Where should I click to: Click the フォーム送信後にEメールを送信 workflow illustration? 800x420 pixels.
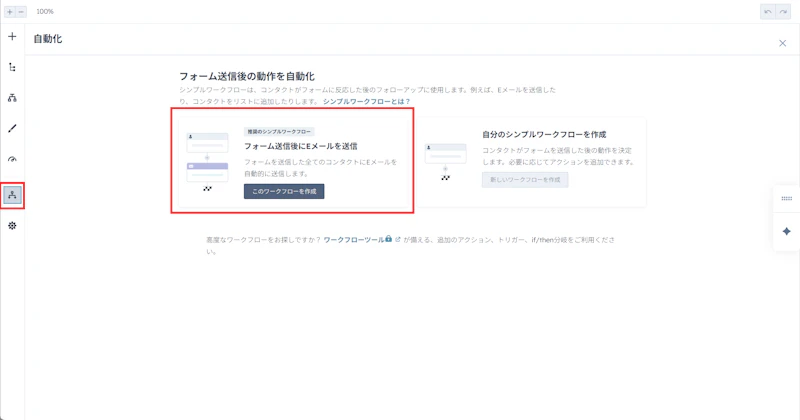coord(207,162)
